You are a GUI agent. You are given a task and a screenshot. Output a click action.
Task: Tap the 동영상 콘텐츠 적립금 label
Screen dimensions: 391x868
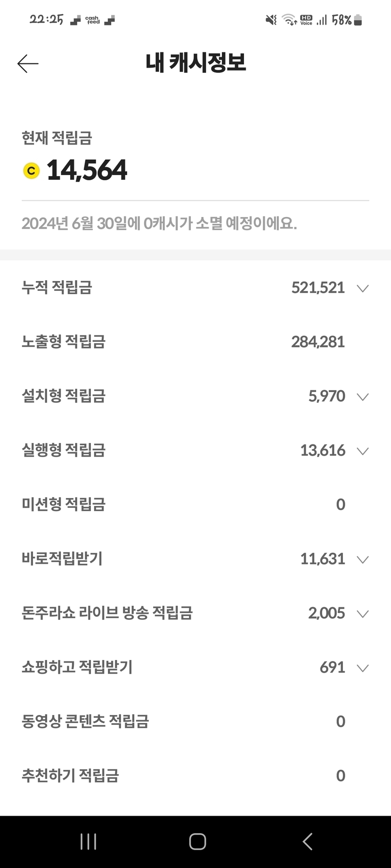pos(85,722)
